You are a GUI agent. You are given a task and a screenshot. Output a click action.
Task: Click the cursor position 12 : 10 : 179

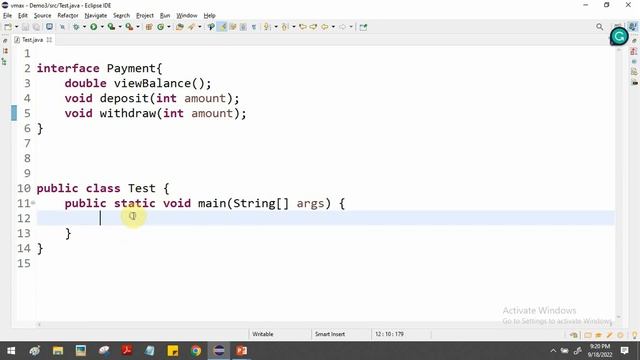click(x=389, y=334)
